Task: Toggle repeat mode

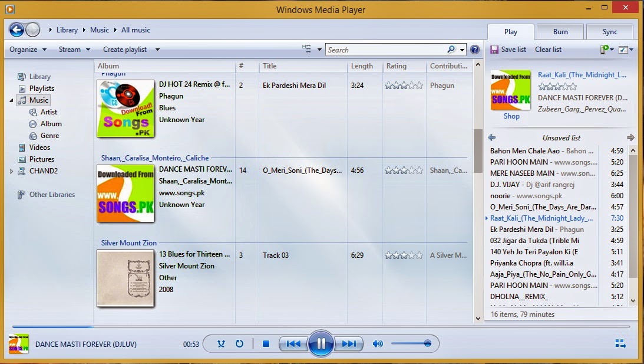Action: tap(239, 343)
